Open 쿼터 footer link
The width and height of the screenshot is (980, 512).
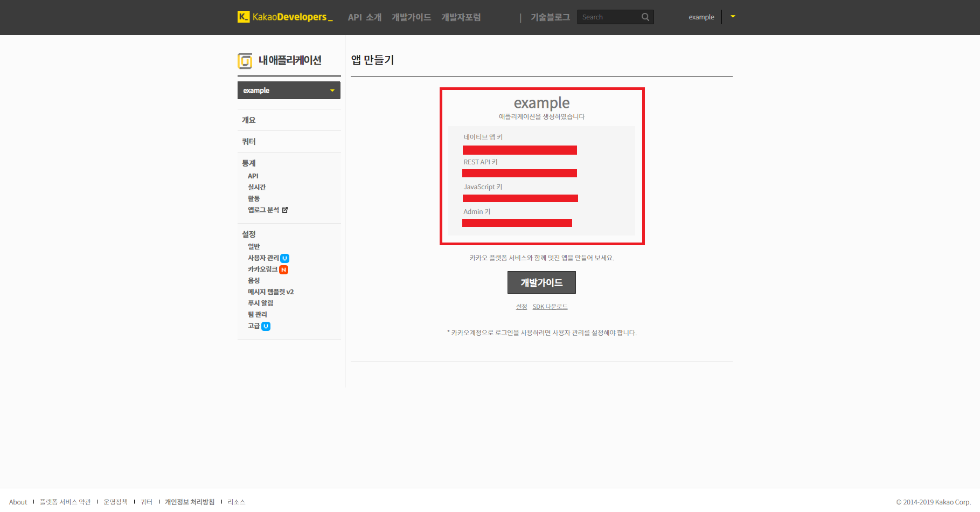[x=147, y=502]
